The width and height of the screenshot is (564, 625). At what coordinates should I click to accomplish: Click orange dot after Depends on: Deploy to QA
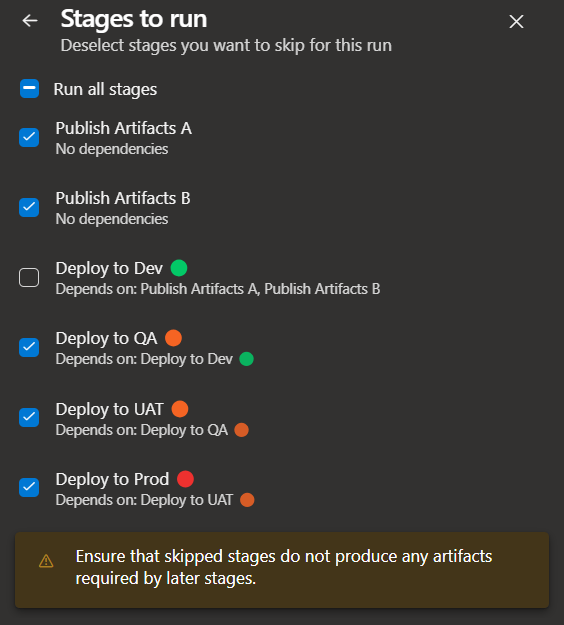tap(242, 430)
